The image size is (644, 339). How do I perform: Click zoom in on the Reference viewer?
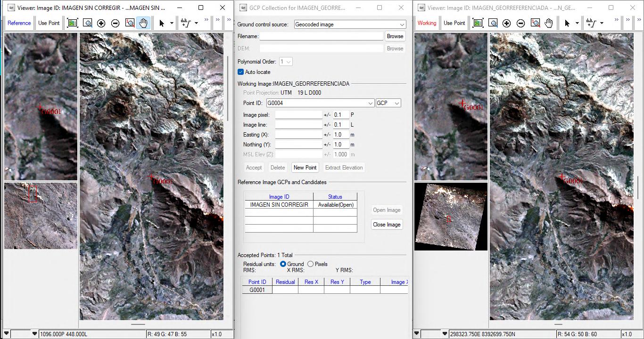tap(101, 23)
